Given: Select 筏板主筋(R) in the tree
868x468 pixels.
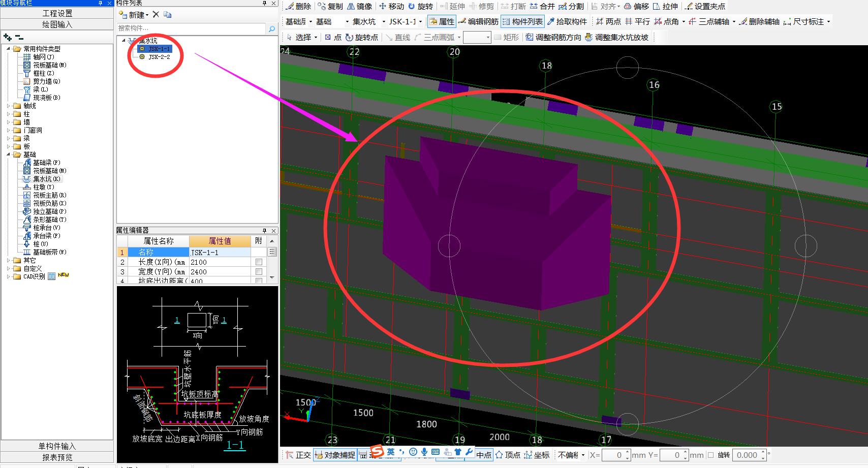Looking at the screenshot, I should click(x=50, y=195).
